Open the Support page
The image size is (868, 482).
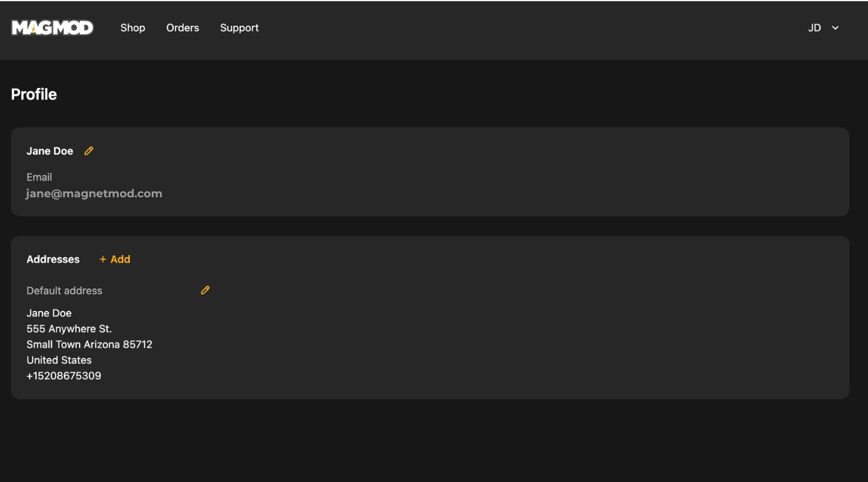239,28
